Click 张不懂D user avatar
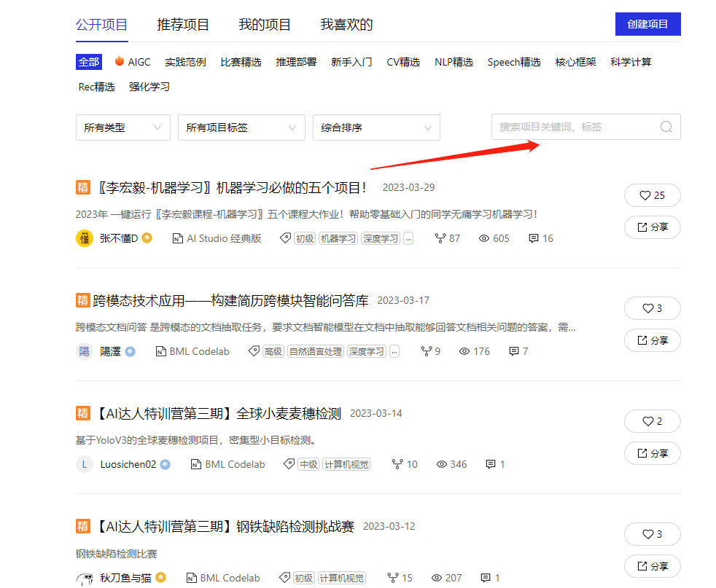The image size is (716, 588). 85,238
